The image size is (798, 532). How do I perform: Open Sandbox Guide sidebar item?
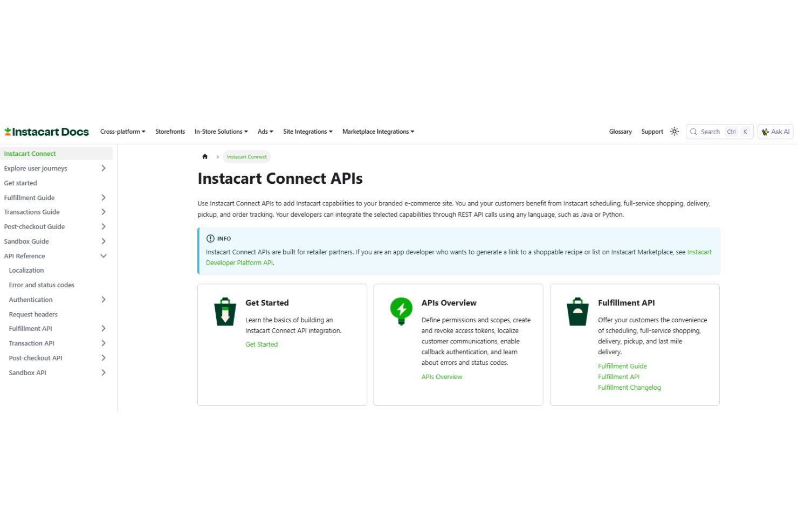click(26, 241)
